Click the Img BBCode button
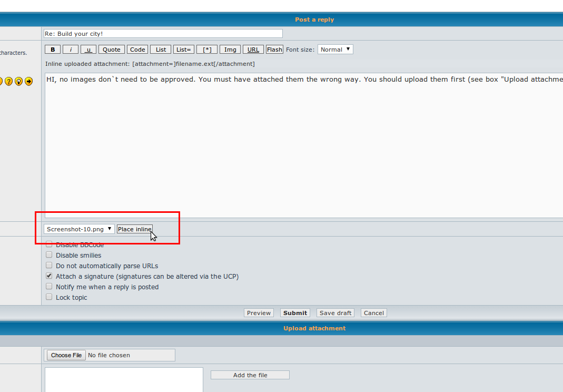The image size is (563, 392). click(x=230, y=50)
